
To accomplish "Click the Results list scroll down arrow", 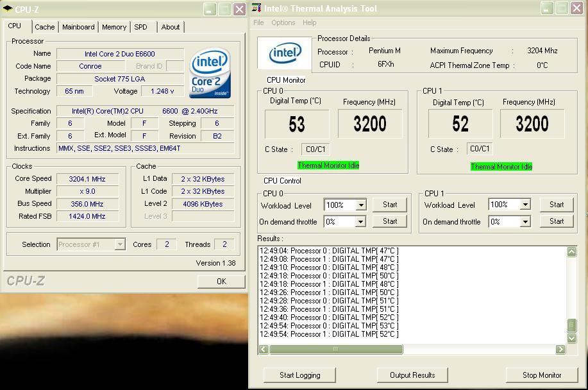I will (571, 338).
